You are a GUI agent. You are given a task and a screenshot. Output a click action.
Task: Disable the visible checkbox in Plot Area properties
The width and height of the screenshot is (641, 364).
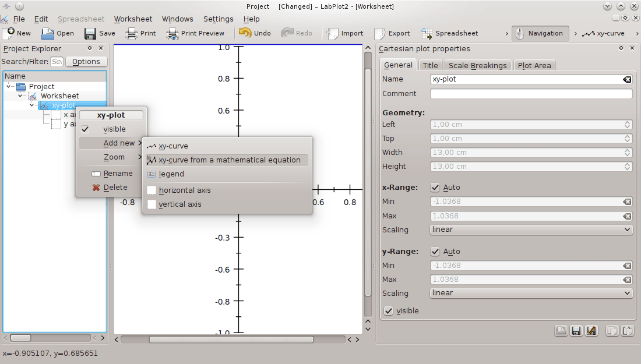(389, 310)
